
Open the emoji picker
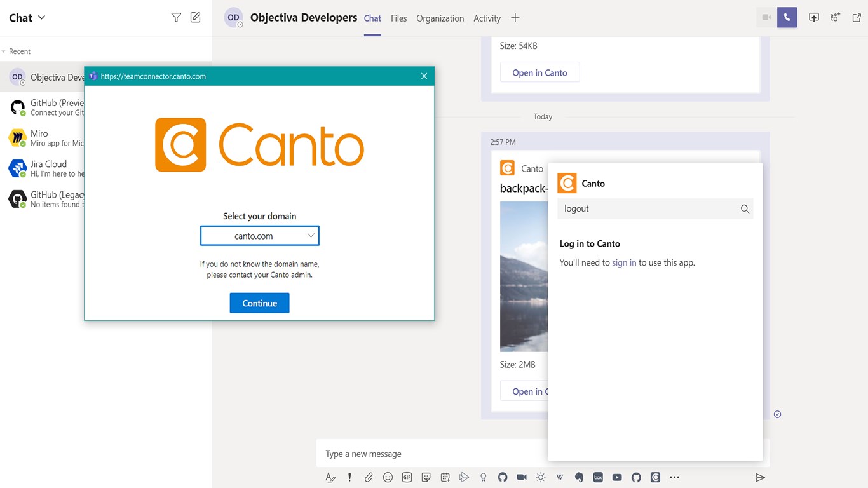tap(388, 477)
